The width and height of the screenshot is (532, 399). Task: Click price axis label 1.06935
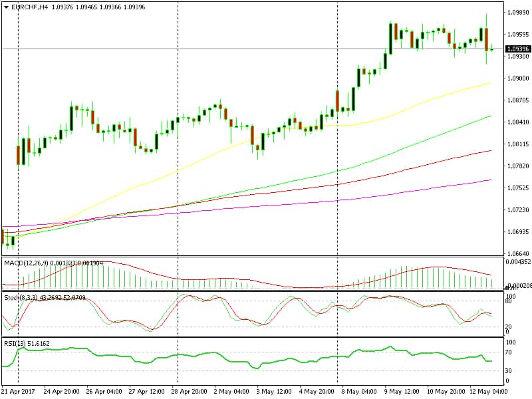coord(518,231)
